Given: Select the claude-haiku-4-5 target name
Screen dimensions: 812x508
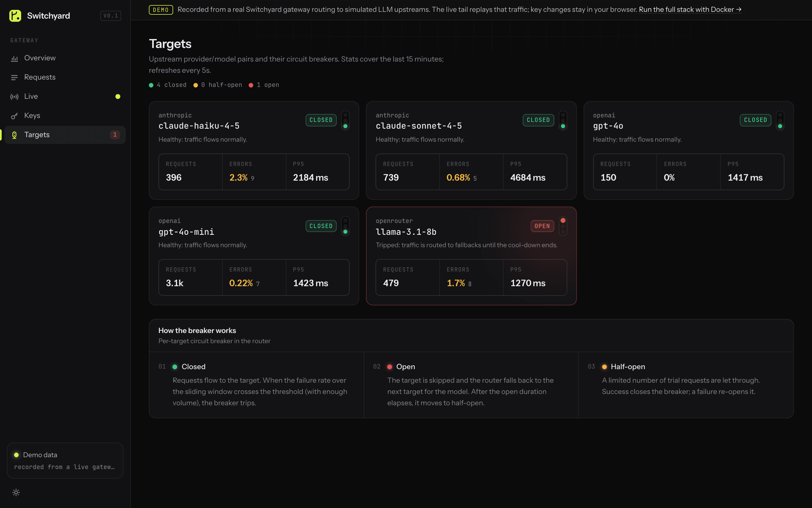Looking at the screenshot, I should click(199, 126).
